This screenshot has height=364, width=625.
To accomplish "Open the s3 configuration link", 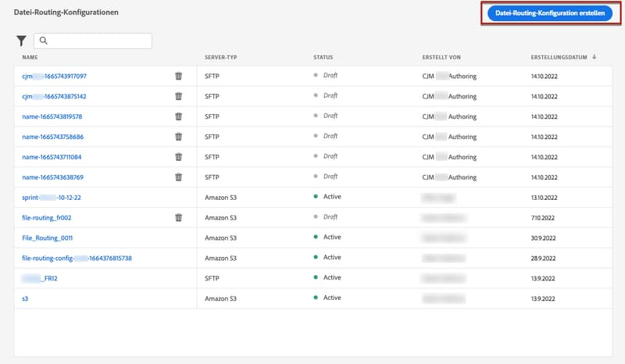I will point(25,298).
